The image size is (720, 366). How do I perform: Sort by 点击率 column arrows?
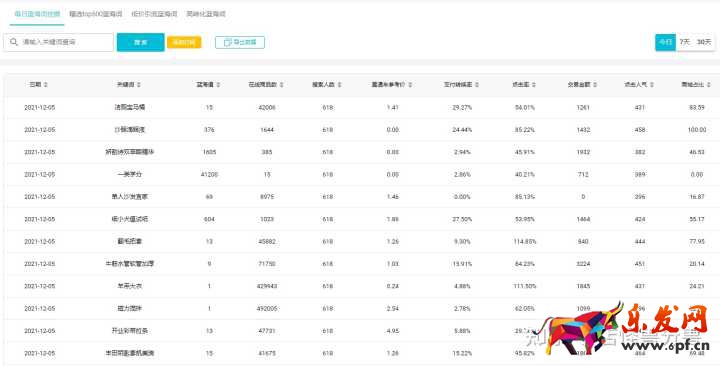coord(534,85)
